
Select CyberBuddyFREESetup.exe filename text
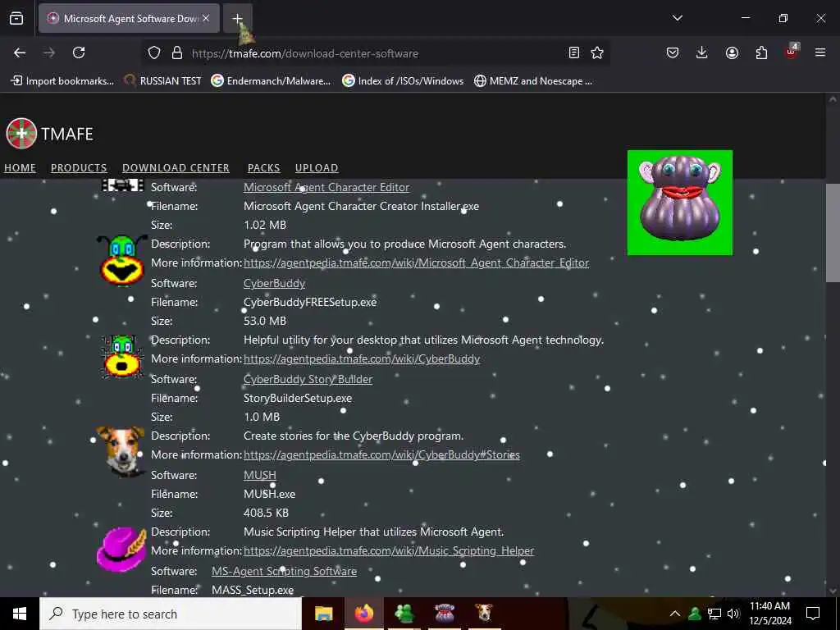[x=310, y=302]
